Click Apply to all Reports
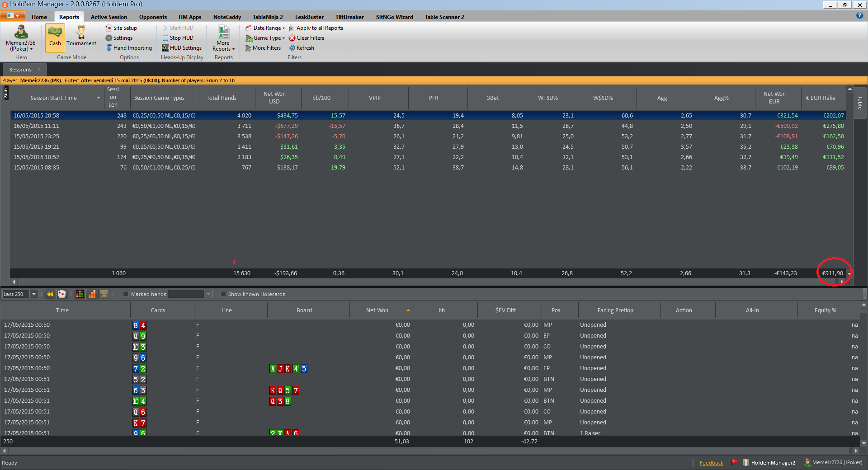This screenshot has height=470, width=868. tap(316, 28)
